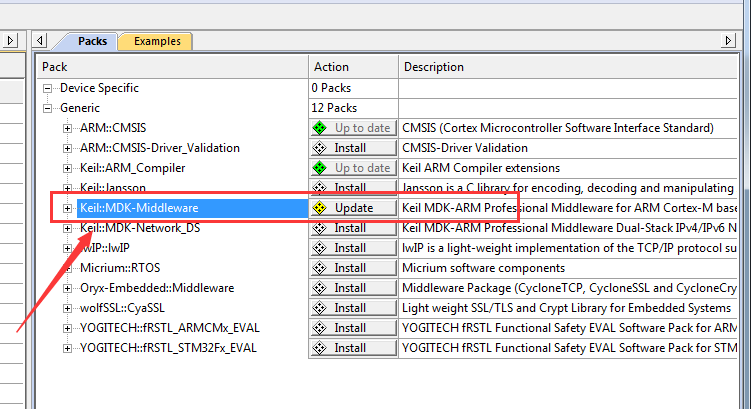Click the install icon for ARM::CMSIS-Driver_Validation
Image resolution: width=751 pixels, height=409 pixels.
320,148
